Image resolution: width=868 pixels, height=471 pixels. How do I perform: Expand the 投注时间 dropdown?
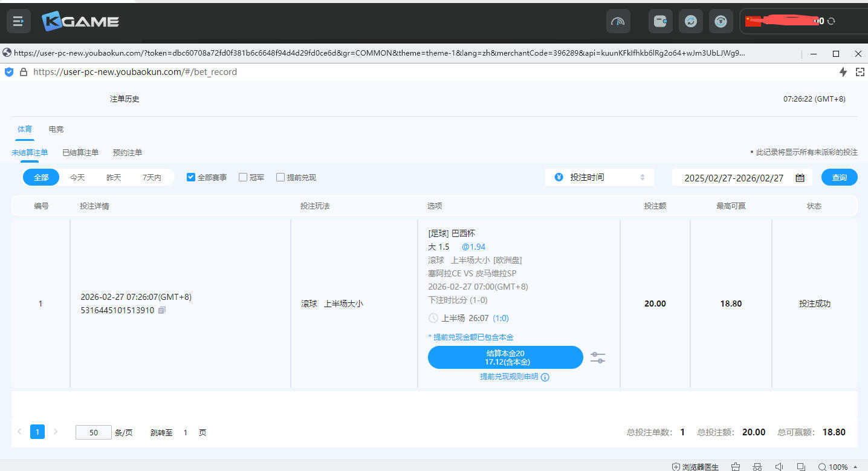tap(599, 178)
